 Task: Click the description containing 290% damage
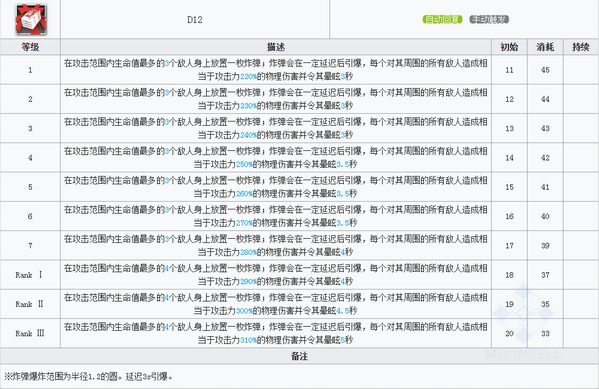pyautogui.click(x=275, y=274)
